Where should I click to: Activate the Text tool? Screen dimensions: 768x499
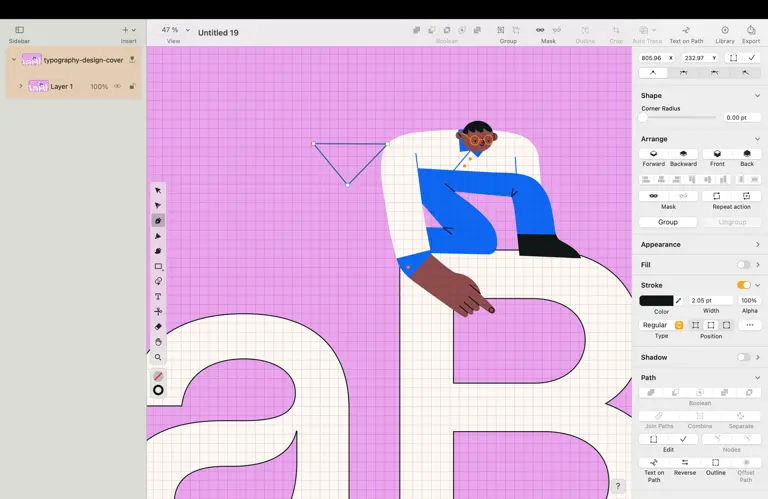158,297
